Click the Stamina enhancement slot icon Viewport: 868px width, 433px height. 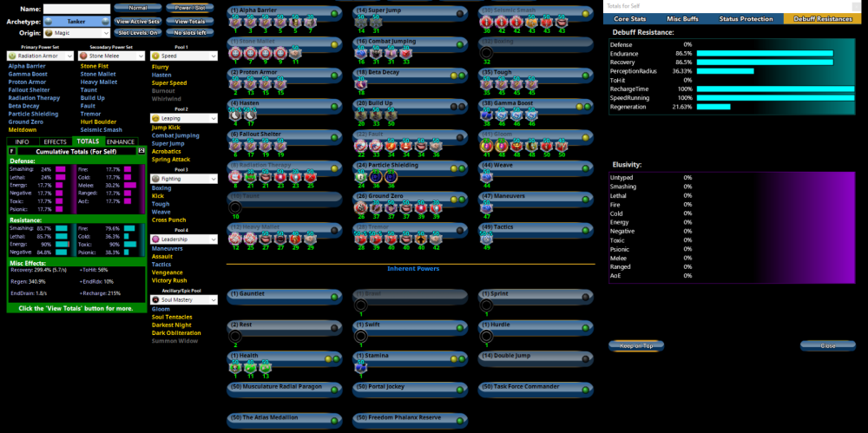click(361, 367)
